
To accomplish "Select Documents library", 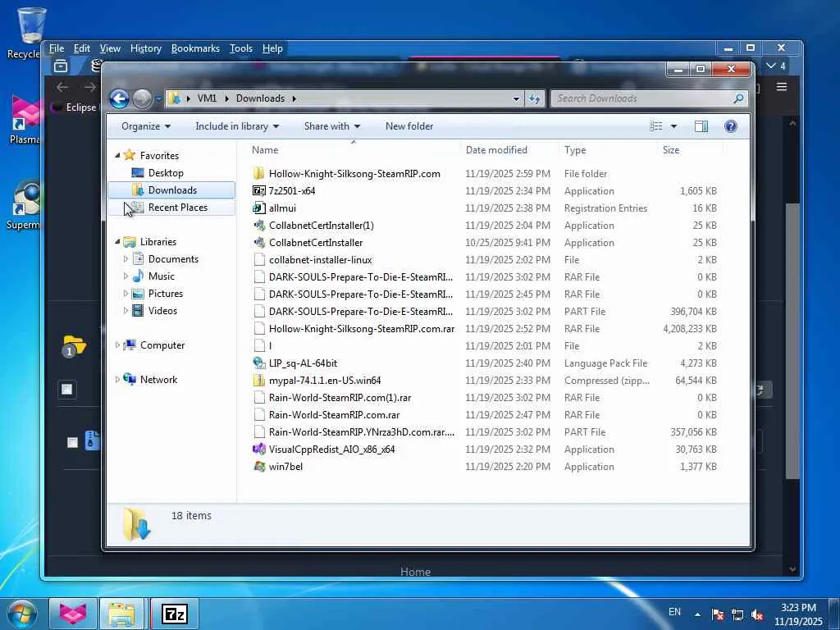I will [173, 259].
